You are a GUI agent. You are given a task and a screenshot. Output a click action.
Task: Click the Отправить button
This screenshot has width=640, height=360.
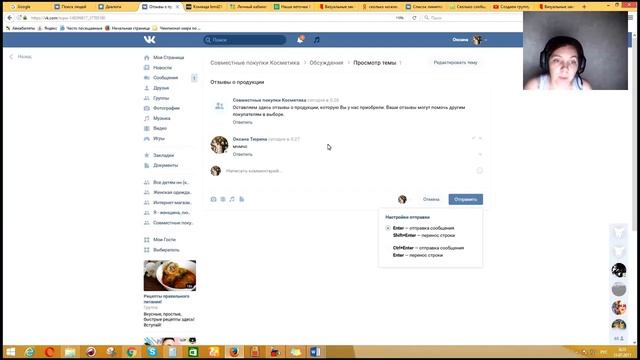click(x=465, y=199)
